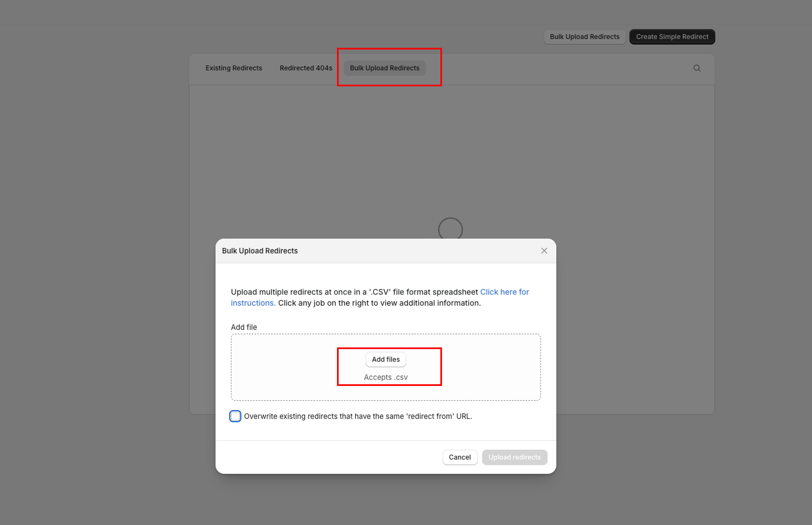This screenshot has height=525, width=812.
Task: Cancel the bulk upload dialog
Action: 460,457
